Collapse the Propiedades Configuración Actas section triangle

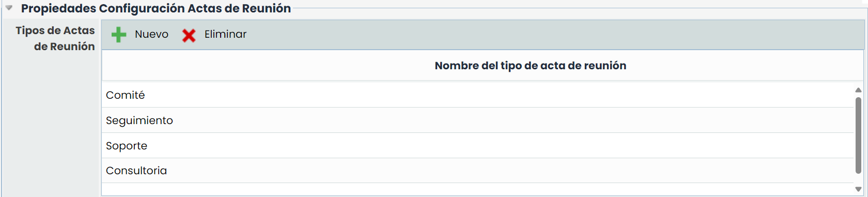pos(9,8)
